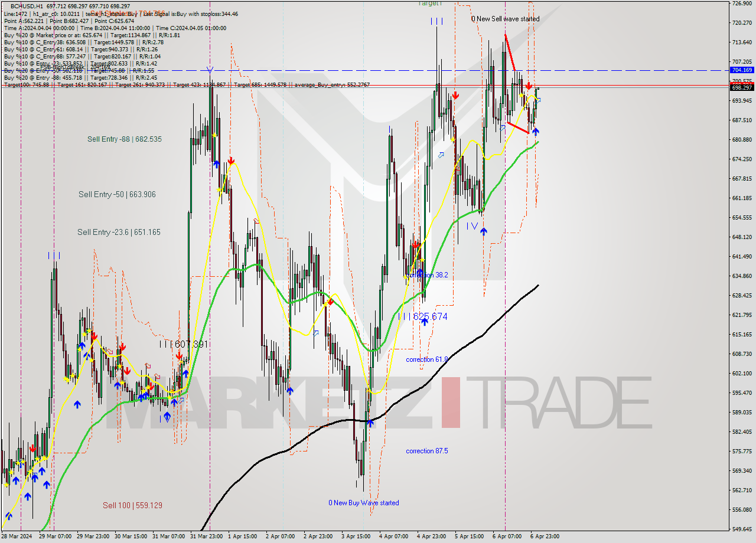756x543 pixels.
Task: Select the 'Sell Entry -50 | 663.906' label
Action: (x=117, y=194)
